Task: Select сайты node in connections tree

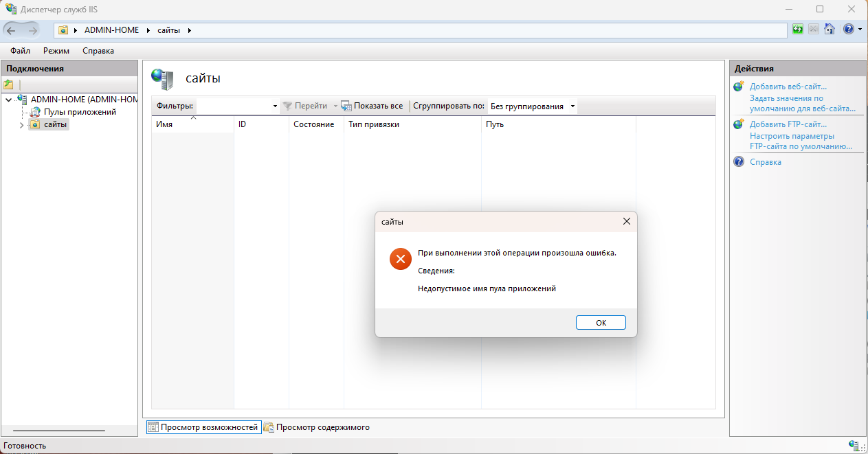Action: [x=56, y=124]
